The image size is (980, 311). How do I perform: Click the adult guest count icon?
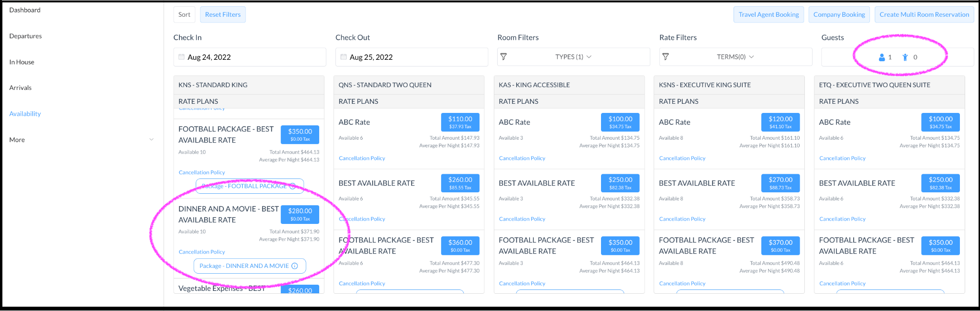pos(881,57)
